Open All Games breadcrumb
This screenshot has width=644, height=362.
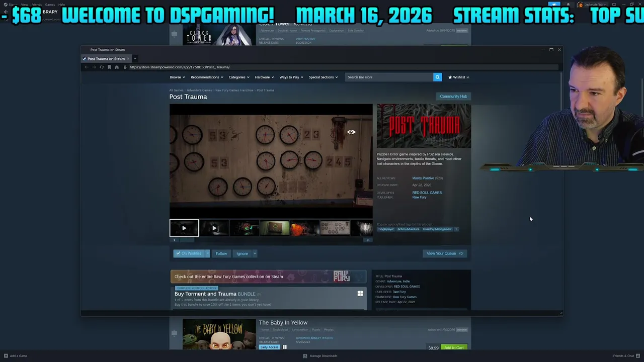pos(176,90)
